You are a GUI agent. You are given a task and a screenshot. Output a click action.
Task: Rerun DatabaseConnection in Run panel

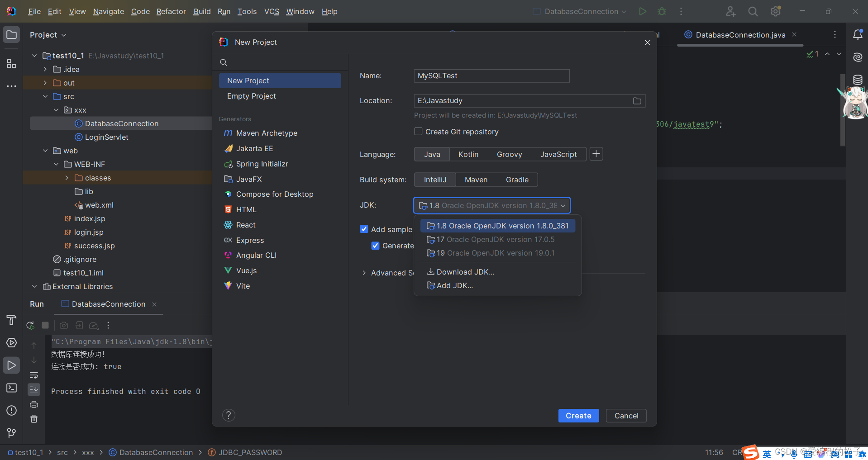coord(30,325)
